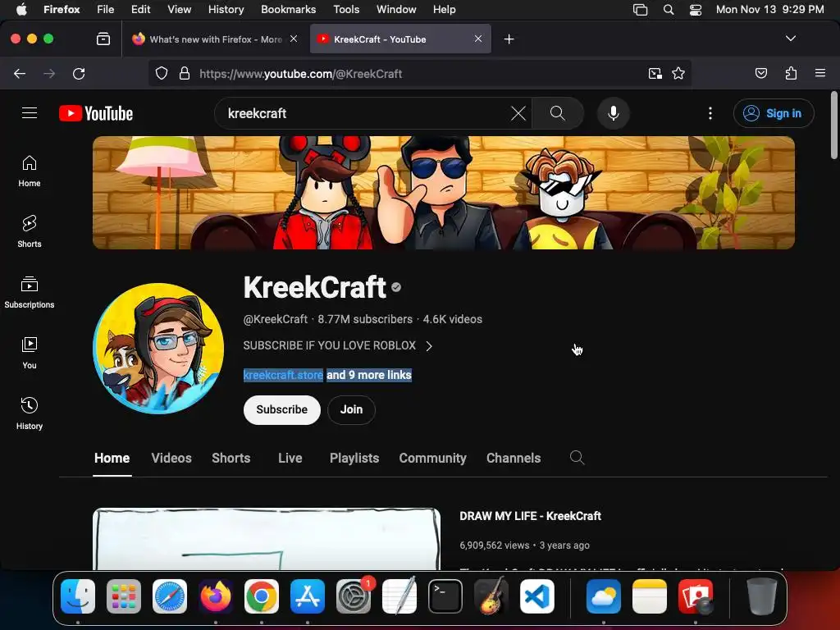The image size is (840, 630).
Task: Start voice search with microphone icon
Action: point(614,113)
